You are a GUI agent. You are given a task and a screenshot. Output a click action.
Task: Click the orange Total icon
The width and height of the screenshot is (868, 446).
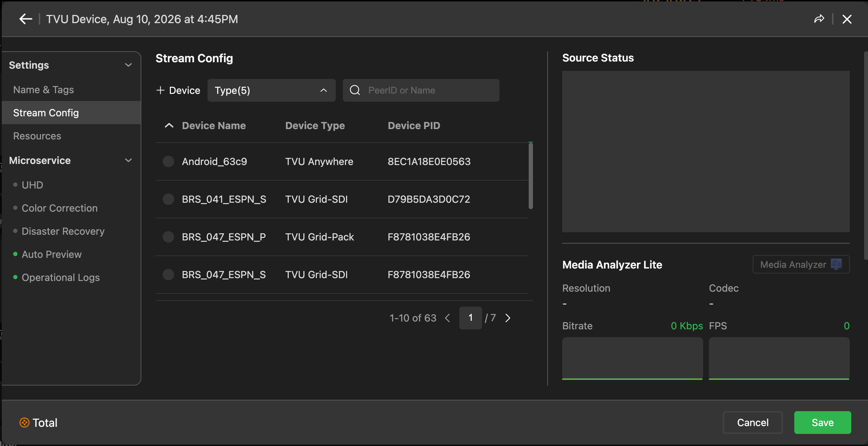24,423
